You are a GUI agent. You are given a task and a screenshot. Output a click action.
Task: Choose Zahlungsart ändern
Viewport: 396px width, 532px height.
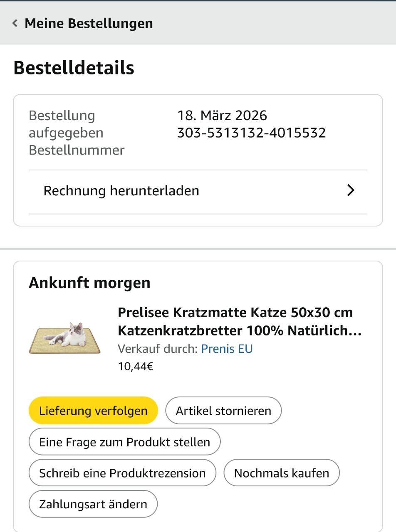(x=93, y=504)
